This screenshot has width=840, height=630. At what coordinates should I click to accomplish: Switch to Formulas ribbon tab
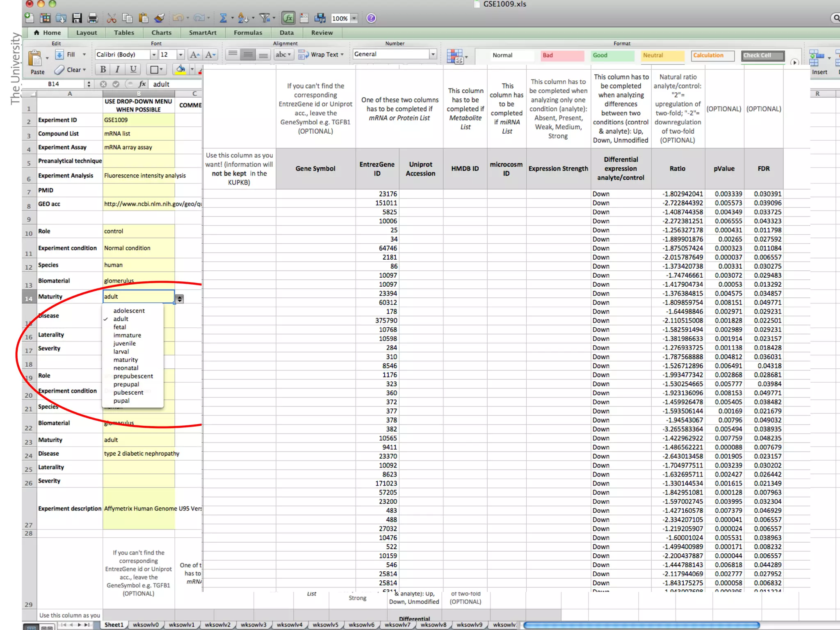248,33
